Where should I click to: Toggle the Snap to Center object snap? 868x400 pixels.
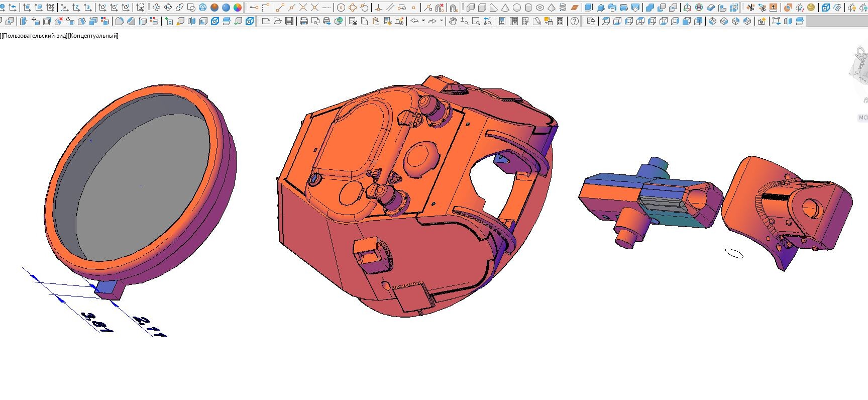(341, 8)
